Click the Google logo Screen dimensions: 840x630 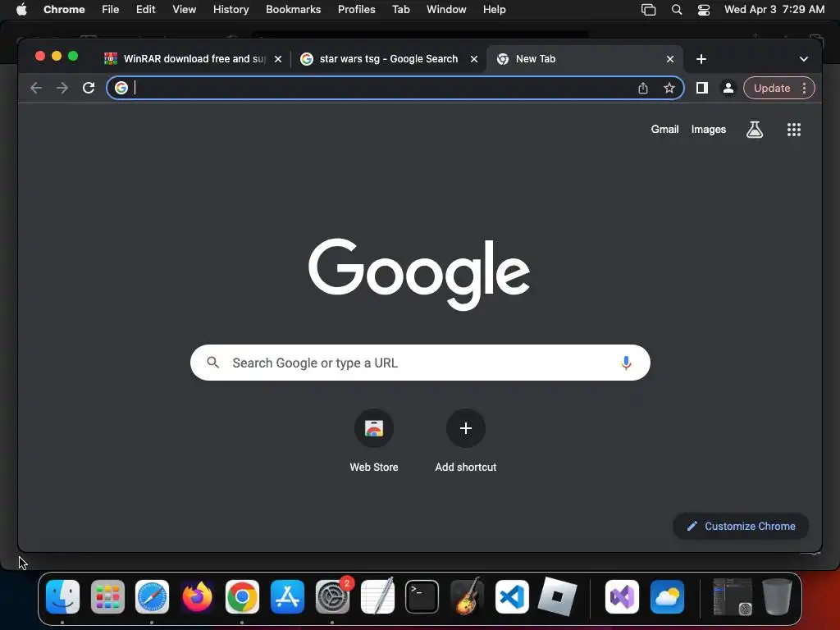[419, 274]
